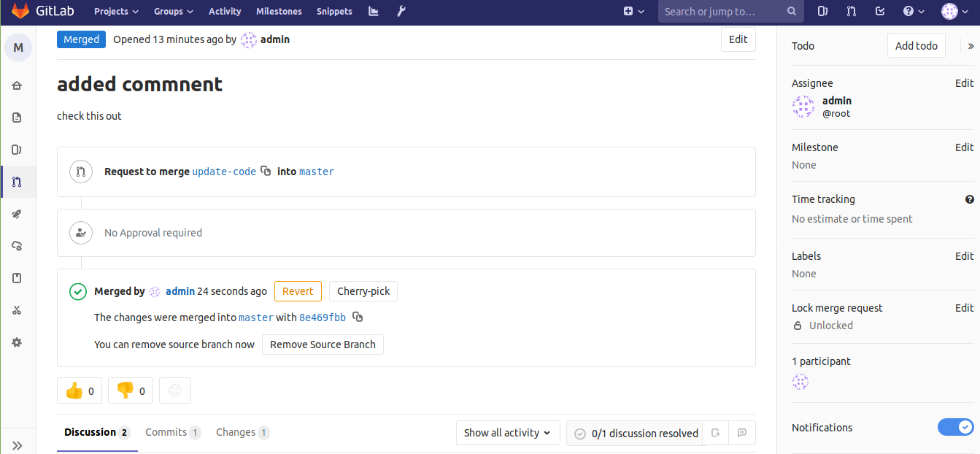Screen dimensions: 980x454
Task: Copy commit SHA 8e469fbb
Action: (358, 317)
